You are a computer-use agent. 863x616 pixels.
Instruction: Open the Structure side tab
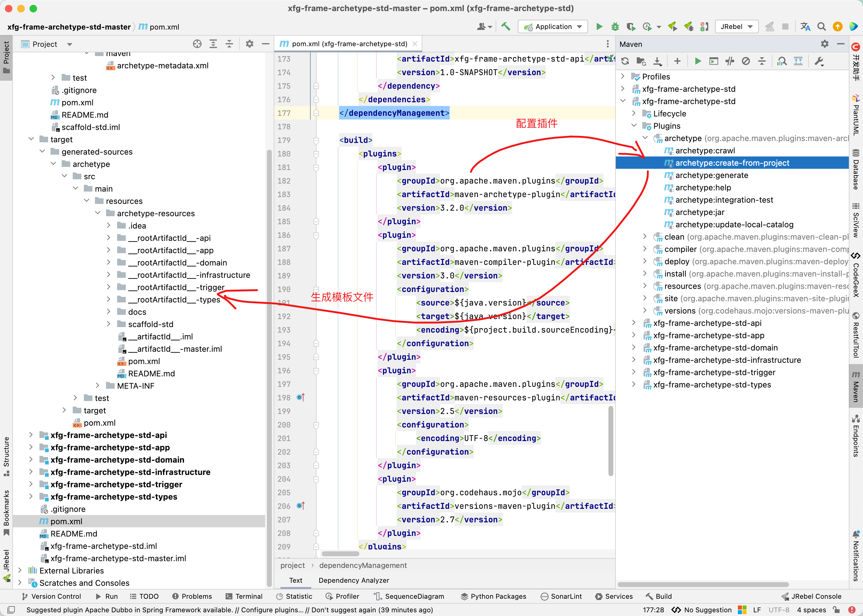(x=6, y=456)
